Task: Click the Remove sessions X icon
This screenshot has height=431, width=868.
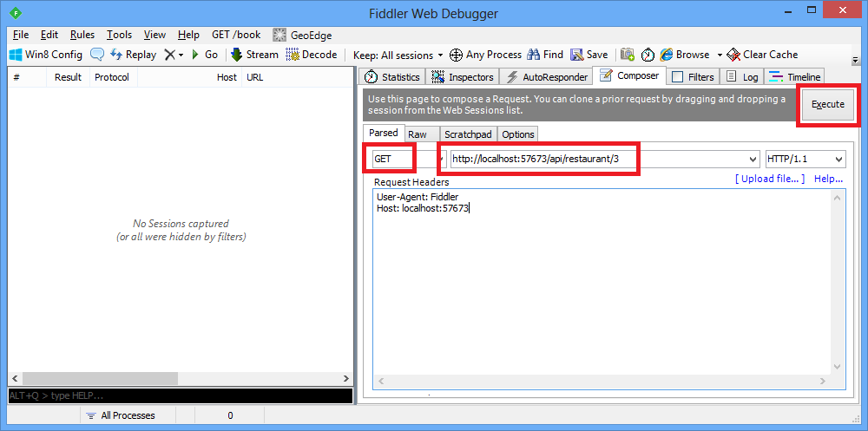Action: click(170, 55)
